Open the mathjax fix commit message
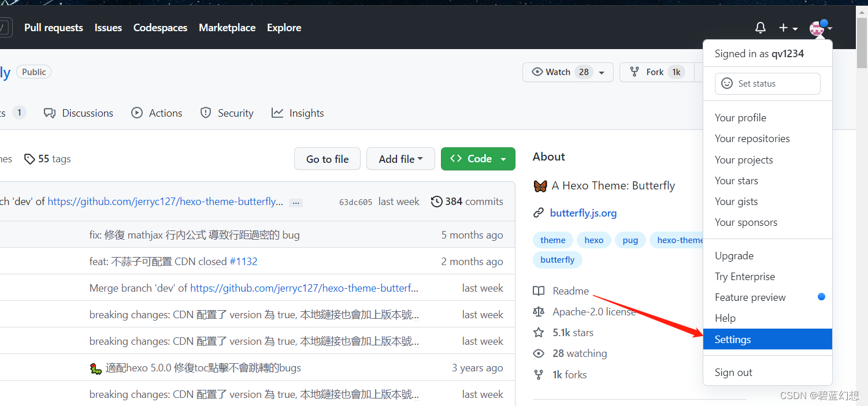This screenshot has height=406, width=868. click(195, 235)
